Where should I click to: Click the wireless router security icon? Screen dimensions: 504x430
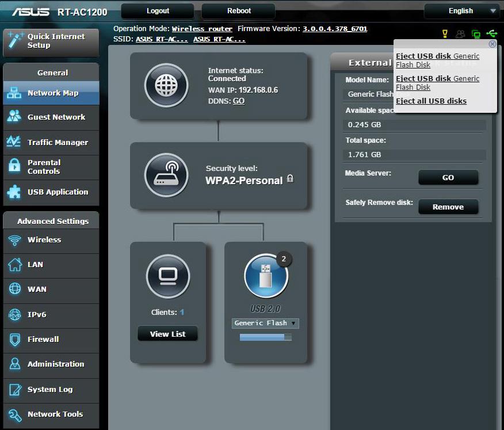(166, 175)
